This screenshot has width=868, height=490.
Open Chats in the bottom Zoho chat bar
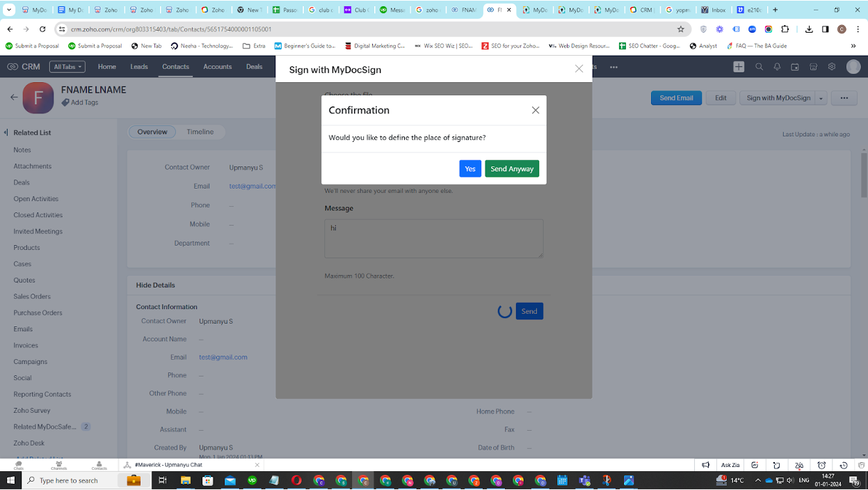click(18, 465)
